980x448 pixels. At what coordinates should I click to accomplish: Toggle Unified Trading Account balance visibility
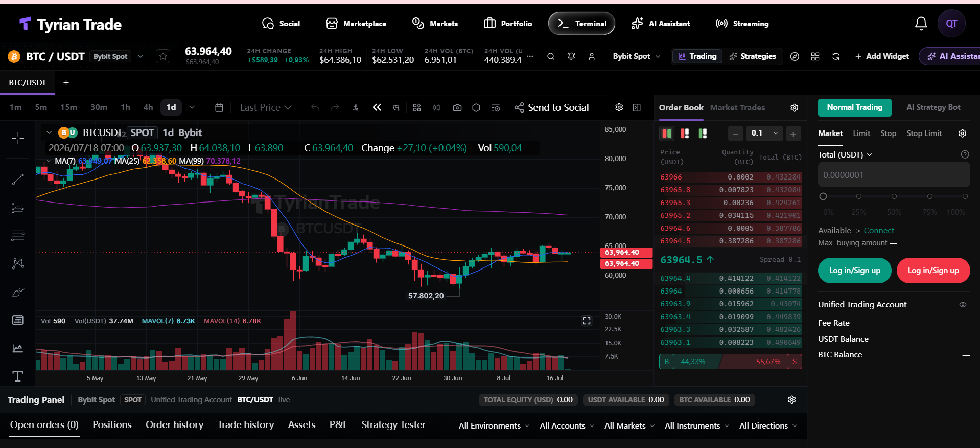[963, 305]
